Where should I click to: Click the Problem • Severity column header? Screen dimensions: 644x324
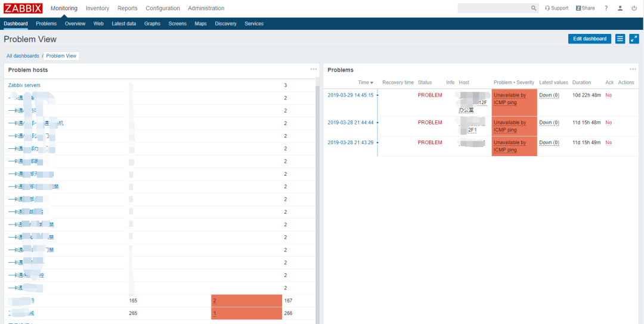coord(514,82)
